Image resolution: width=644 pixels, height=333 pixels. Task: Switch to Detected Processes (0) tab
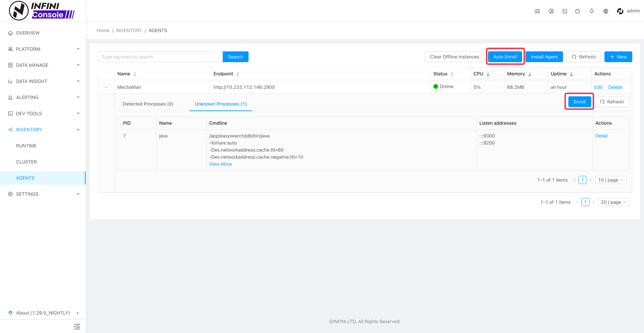tap(148, 104)
